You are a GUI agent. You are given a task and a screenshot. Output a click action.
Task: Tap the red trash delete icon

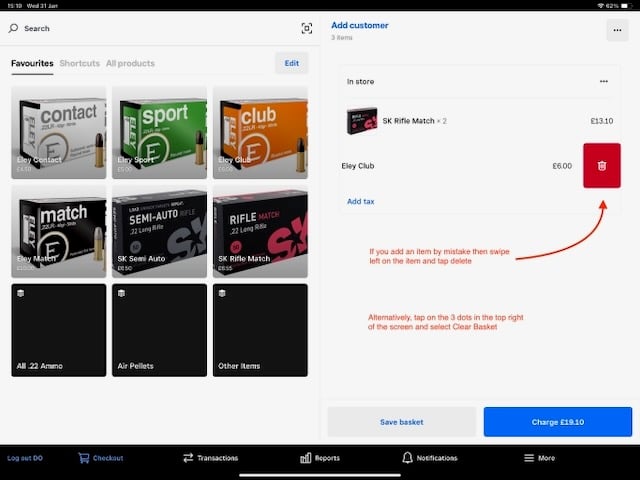(601, 166)
